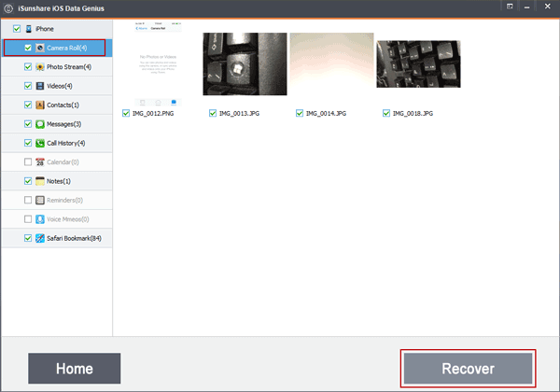Screen dimensions: 560x392
Task: Select the Camera Roll(4) category
Action: coord(57,48)
